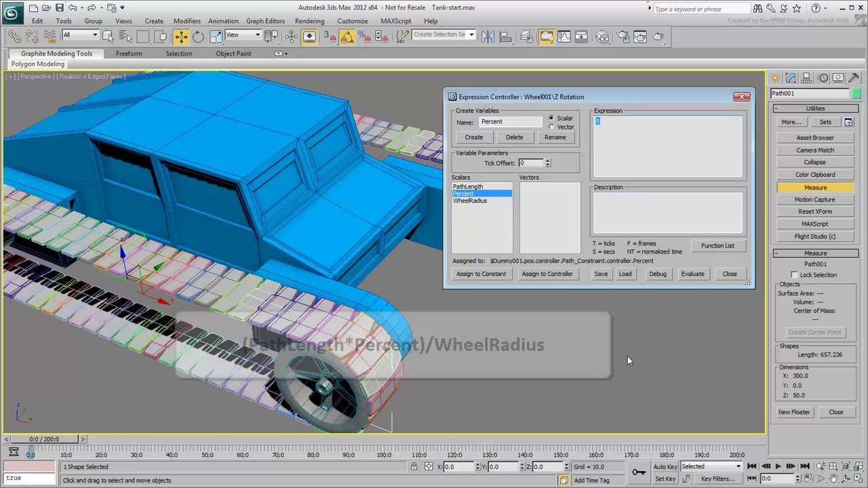Activate the Select and Move tool
The width and height of the screenshot is (868, 488).
pyautogui.click(x=181, y=36)
